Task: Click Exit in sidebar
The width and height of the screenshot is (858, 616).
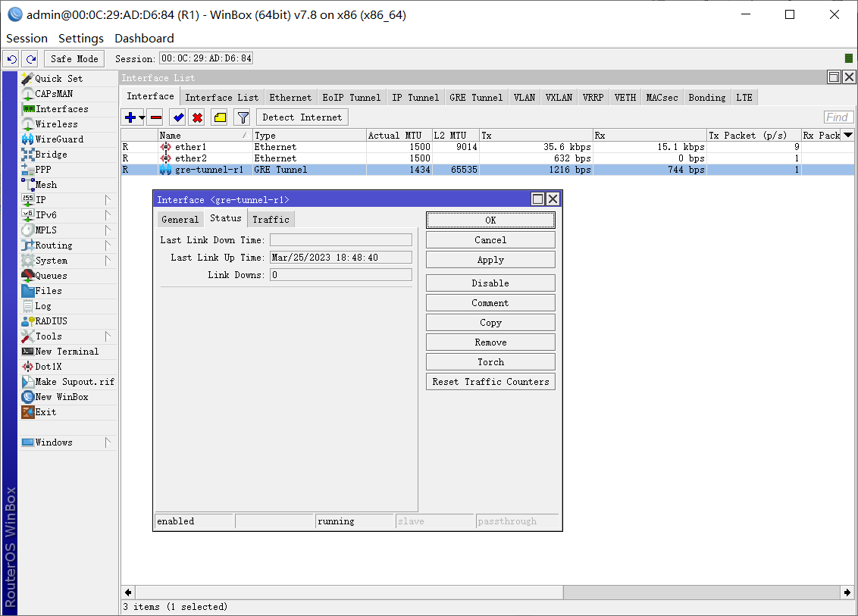Action: coord(69,412)
